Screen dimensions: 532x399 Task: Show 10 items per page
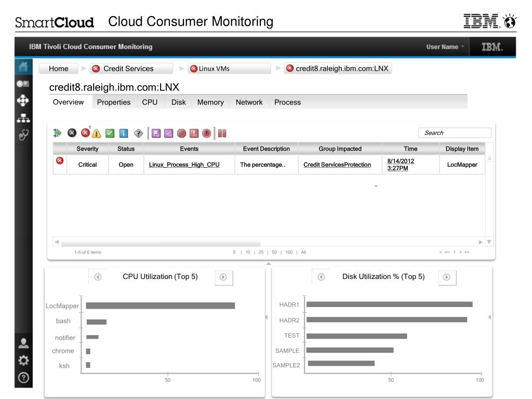(x=248, y=252)
